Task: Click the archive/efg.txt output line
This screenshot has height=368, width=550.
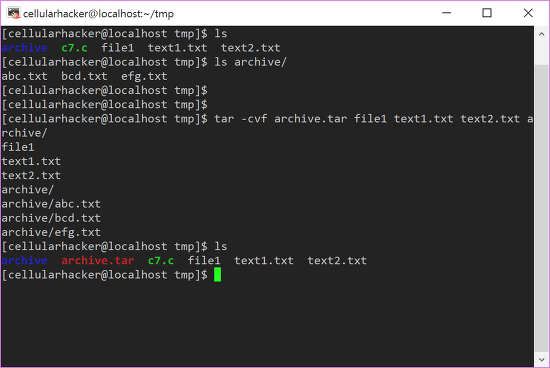Action: click(51, 232)
